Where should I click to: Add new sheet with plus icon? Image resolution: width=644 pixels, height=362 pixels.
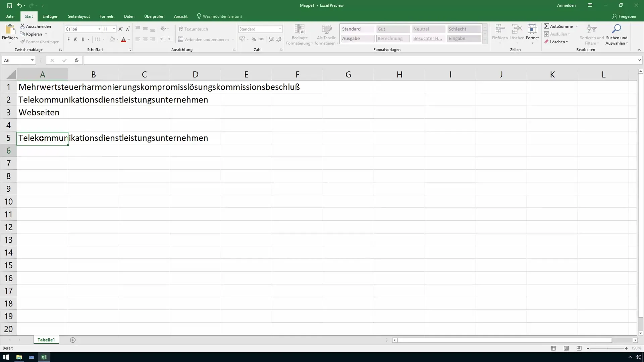(x=73, y=340)
